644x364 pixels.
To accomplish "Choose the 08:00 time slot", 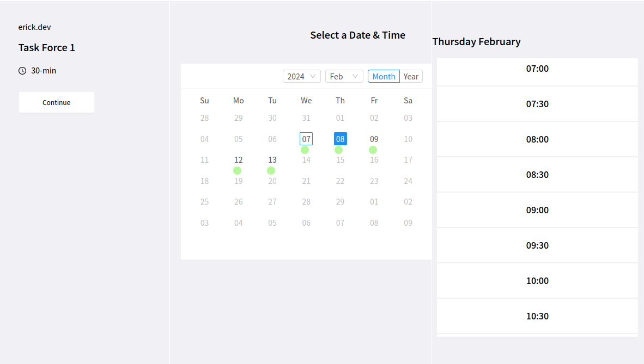I will pos(537,139).
